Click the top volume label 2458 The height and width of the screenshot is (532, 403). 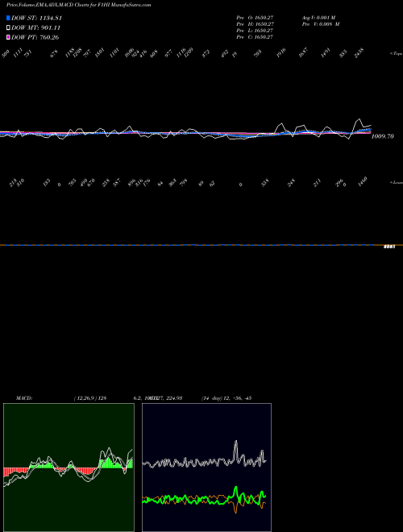point(359,53)
